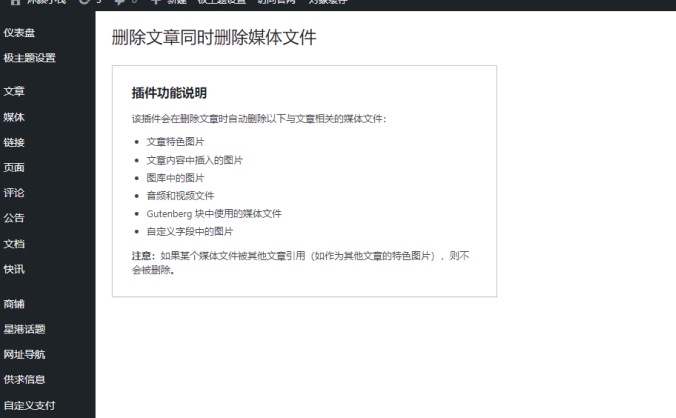Go to the 评论 comments menu
Screen dimensions: 676x418
tap(14, 193)
